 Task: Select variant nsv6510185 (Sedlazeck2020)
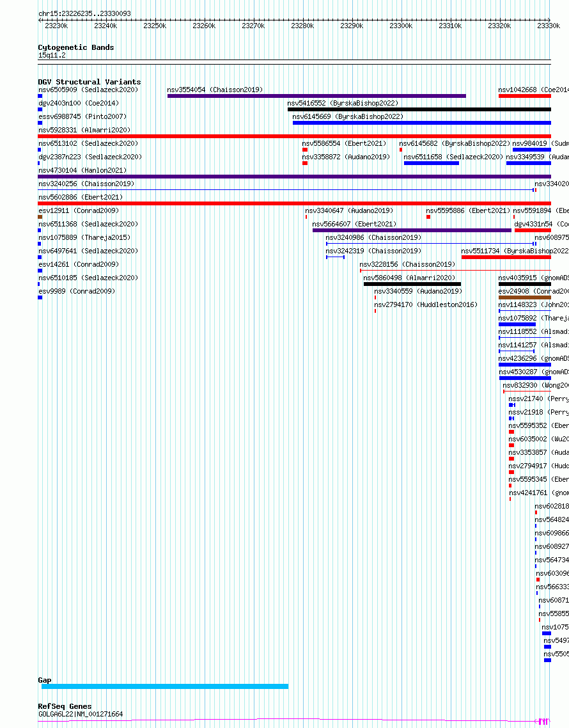point(88,278)
